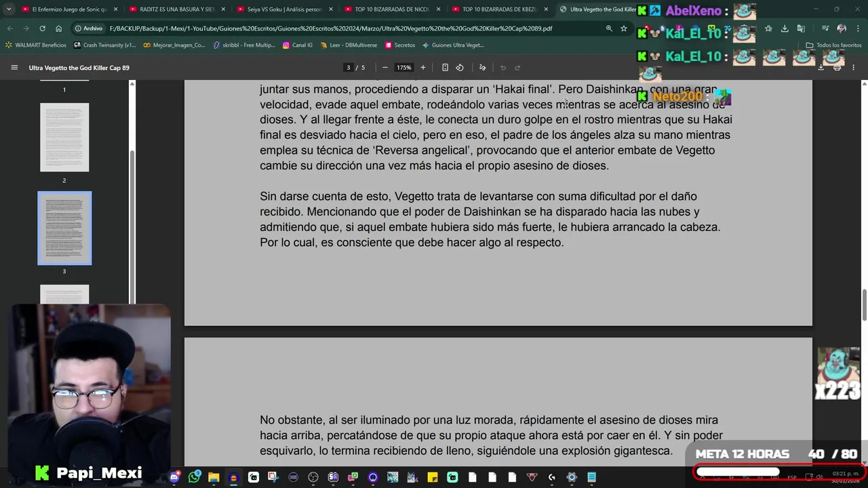Zoom out the PDF with minus button

(385, 68)
